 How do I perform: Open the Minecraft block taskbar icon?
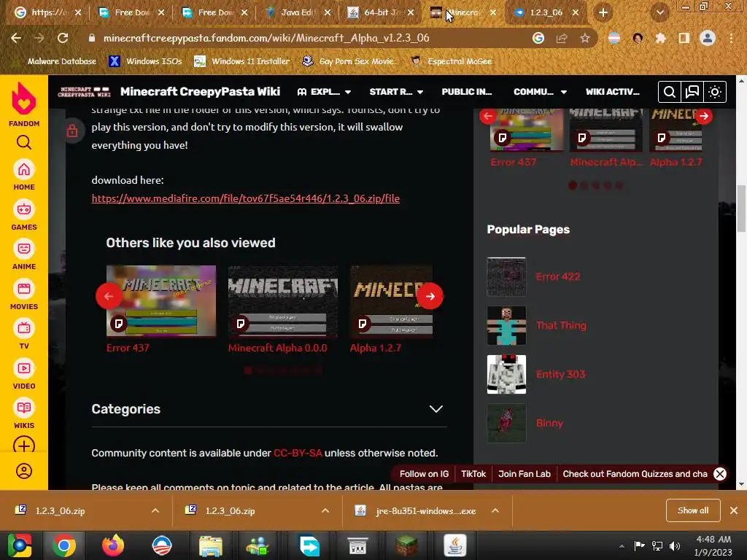tap(406, 545)
